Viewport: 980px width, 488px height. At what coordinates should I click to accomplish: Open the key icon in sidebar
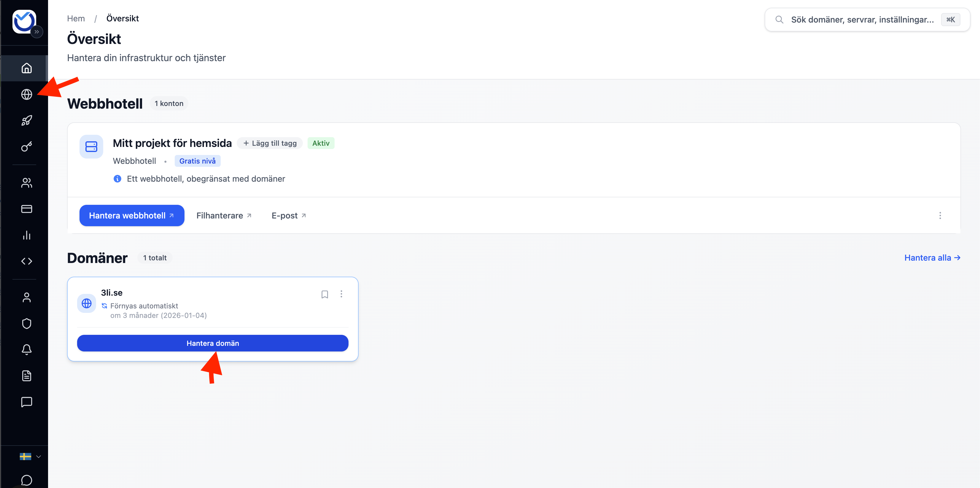coord(26,147)
